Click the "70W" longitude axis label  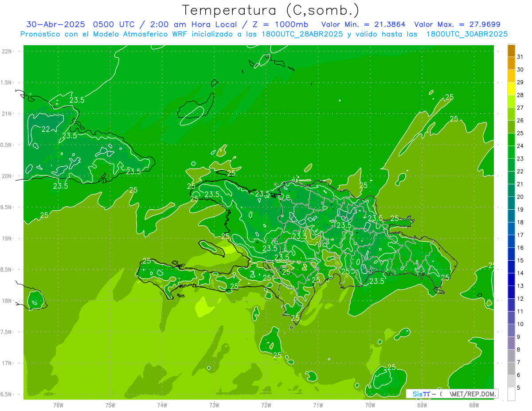[x=370, y=405]
